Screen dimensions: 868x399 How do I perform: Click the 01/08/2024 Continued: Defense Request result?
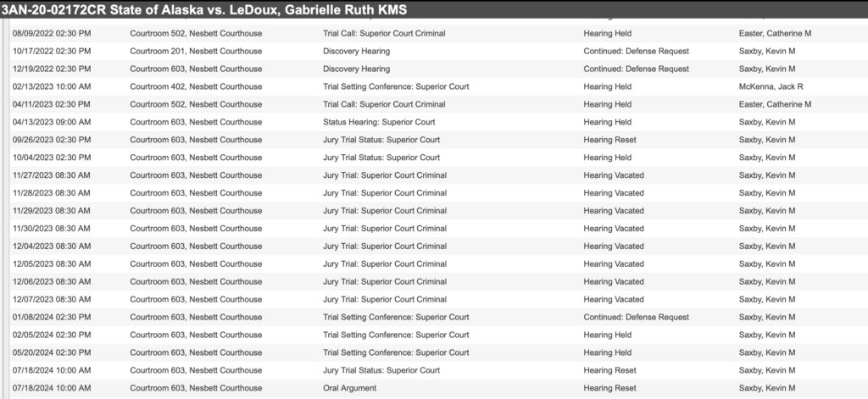point(636,317)
